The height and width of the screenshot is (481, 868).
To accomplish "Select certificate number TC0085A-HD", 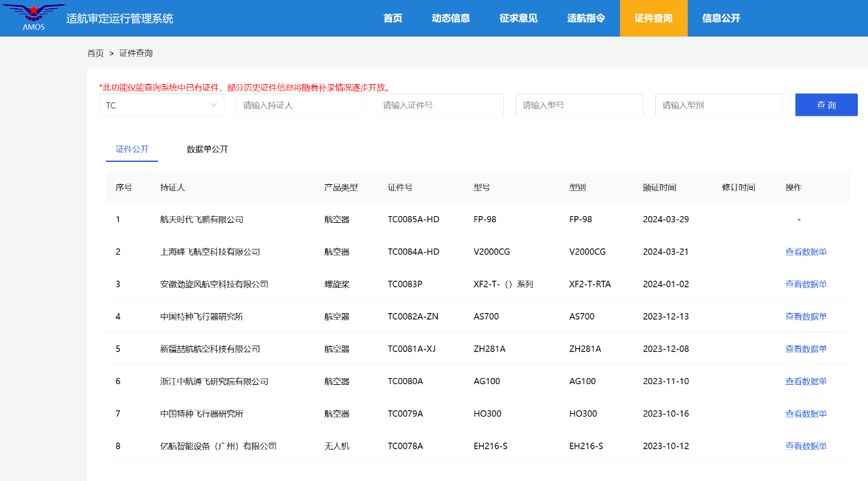I will pyautogui.click(x=413, y=219).
